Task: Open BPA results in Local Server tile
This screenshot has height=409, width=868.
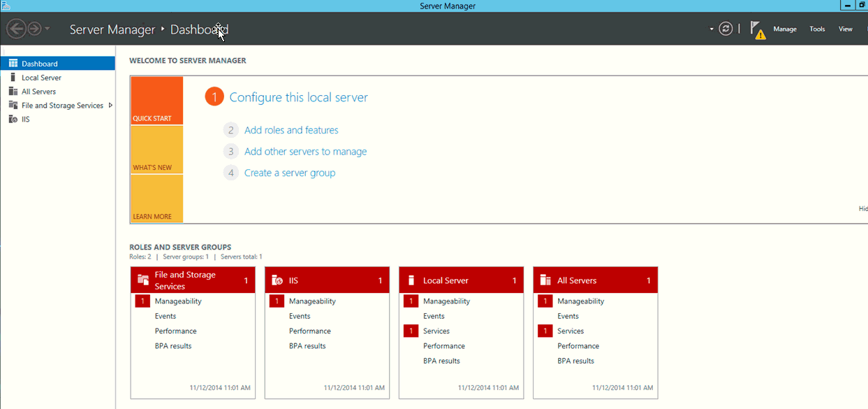Action: click(441, 361)
